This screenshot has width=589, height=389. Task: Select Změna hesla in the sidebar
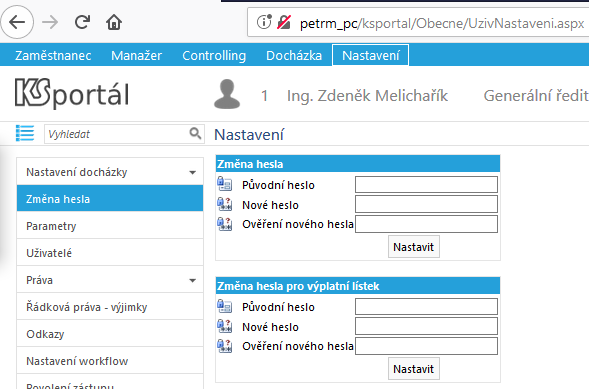click(x=110, y=199)
